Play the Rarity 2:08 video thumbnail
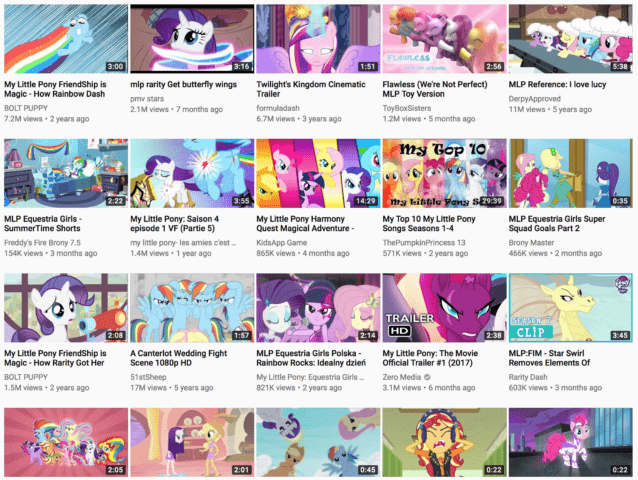The height and width of the screenshot is (480, 638). coord(66,308)
